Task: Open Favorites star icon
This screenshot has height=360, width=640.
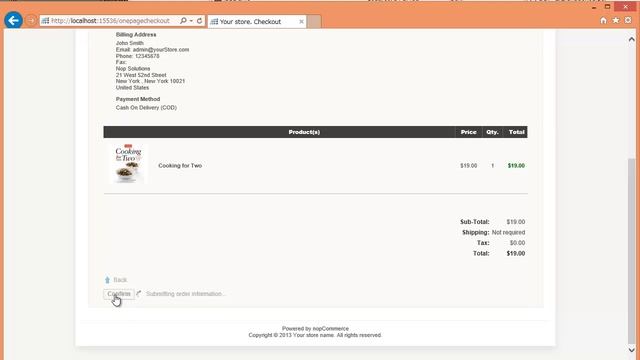Action: [x=616, y=20]
